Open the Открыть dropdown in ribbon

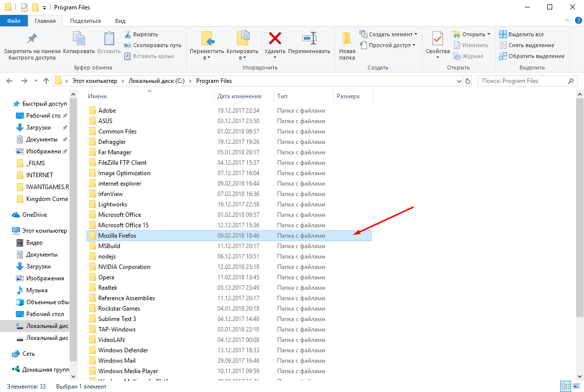[472, 34]
